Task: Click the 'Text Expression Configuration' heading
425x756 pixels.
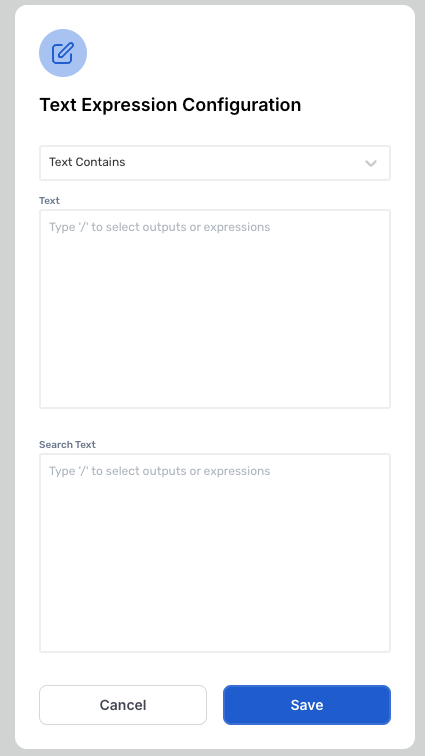Action: [170, 105]
